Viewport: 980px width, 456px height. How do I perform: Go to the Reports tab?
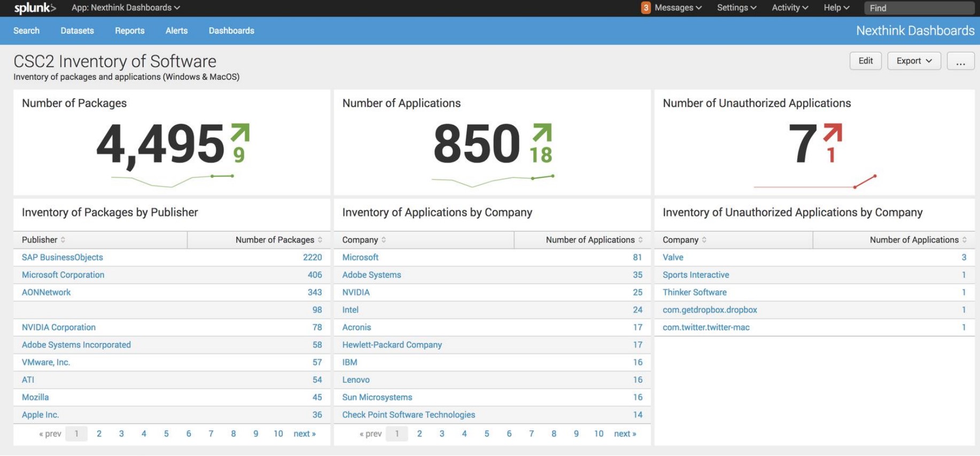click(x=129, y=31)
